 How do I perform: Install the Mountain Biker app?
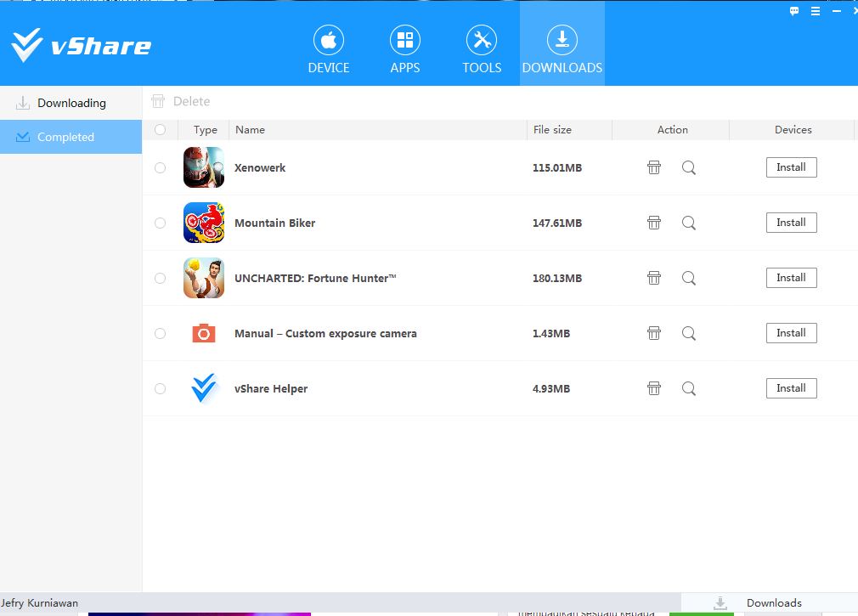pyautogui.click(x=791, y=222)
